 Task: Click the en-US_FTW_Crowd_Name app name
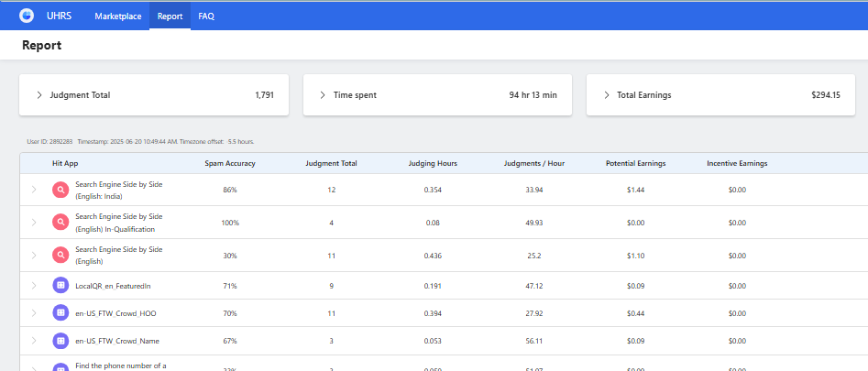(117, 341)
